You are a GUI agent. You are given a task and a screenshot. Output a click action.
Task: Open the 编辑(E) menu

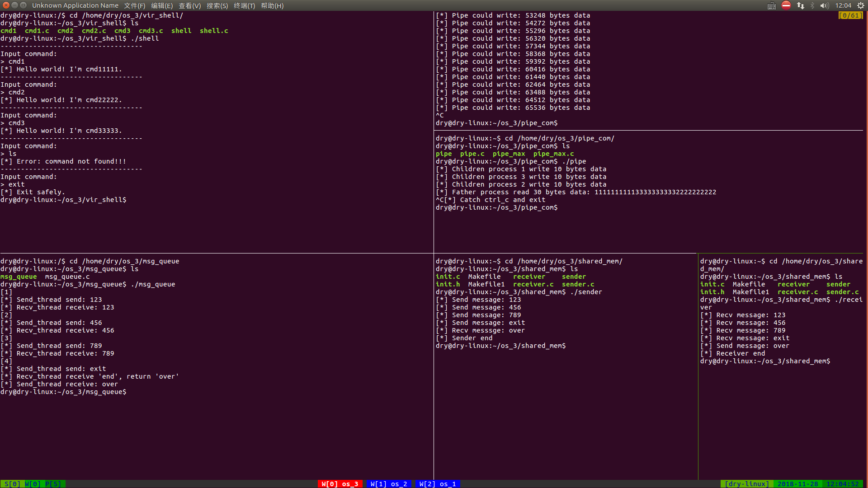point(162,5)
